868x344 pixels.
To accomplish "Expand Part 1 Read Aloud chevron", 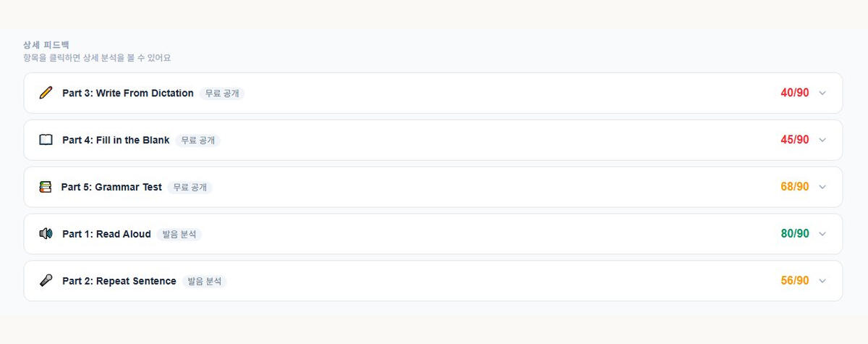I will point(822,234).
